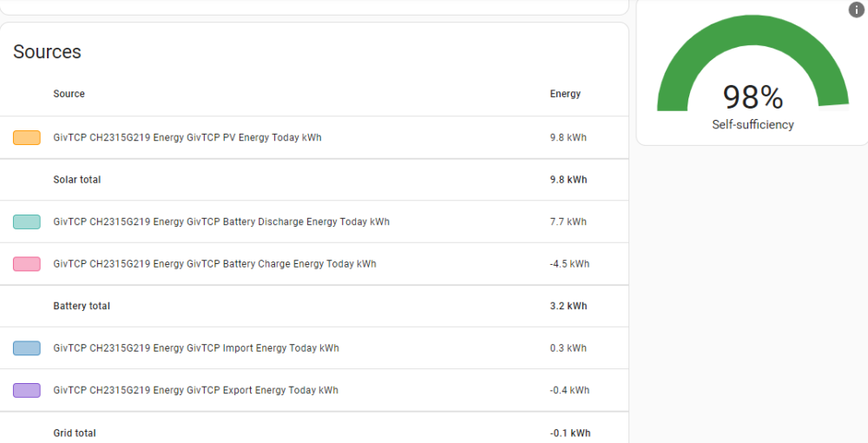868x443 pixels.
Task: Click the Battery total label
Action: pos(82,306)
